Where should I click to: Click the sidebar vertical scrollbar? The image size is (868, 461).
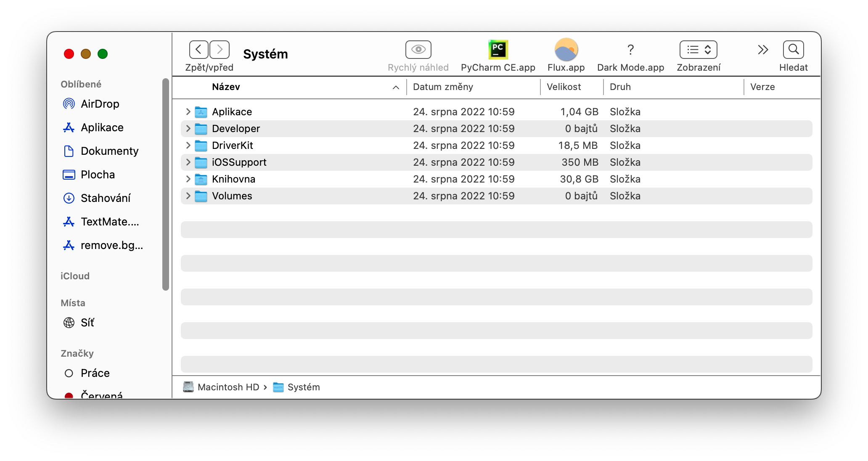[x=166, y=184]
